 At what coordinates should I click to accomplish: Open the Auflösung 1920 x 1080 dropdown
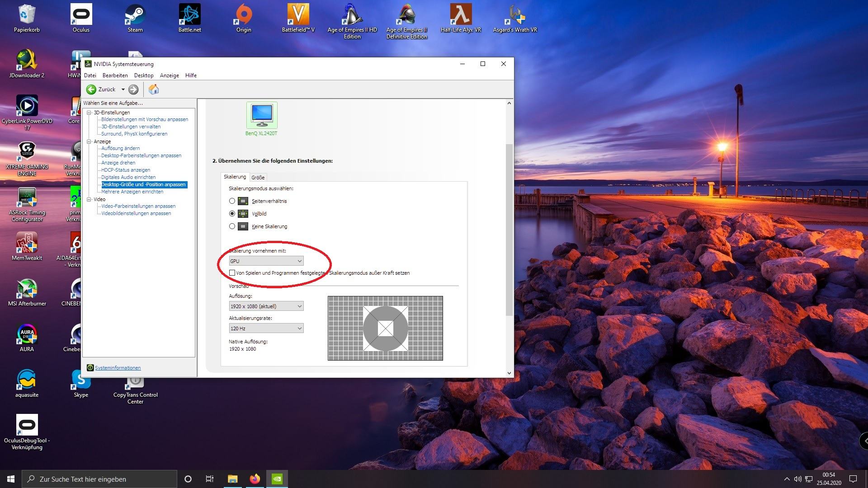(x=266, y=306)
